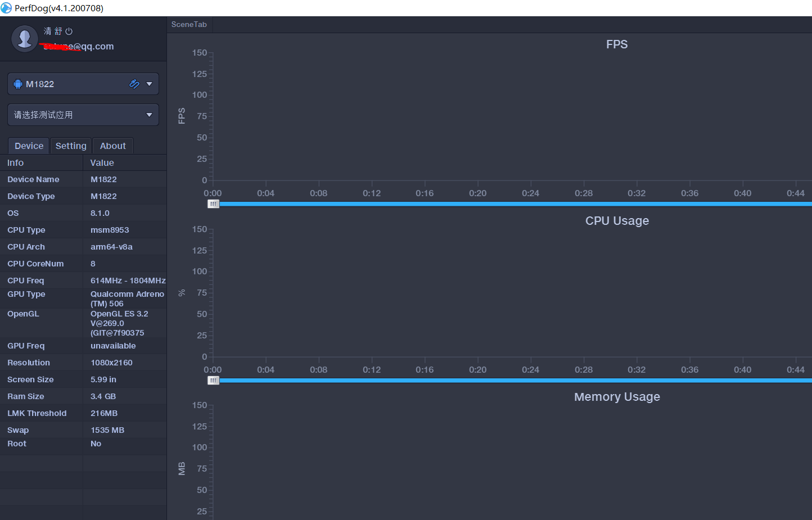Click the GPU Freq unavailable value
The image size is (812, 520).
pos(113,346)
